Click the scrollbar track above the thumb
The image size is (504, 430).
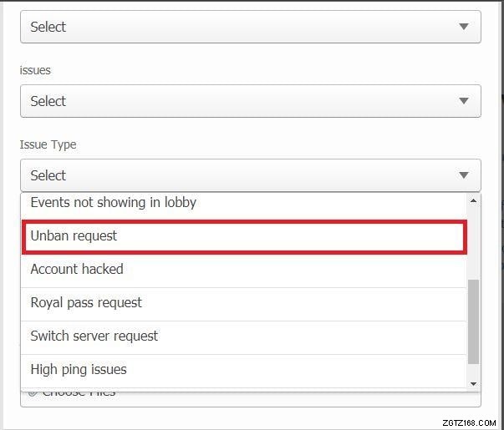474,242
